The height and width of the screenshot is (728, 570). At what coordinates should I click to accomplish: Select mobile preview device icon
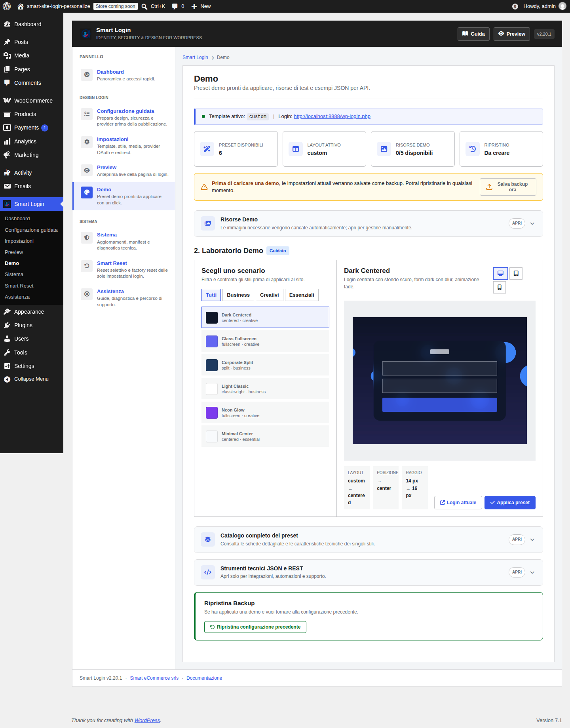click(x=500, y=287)
